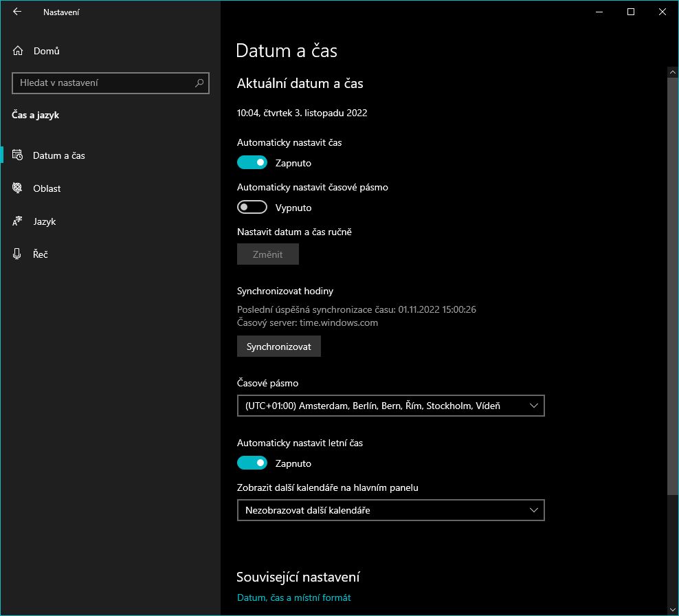Open Datum, čas a místní formát link

pyautogui.click(x=293, y=597)
